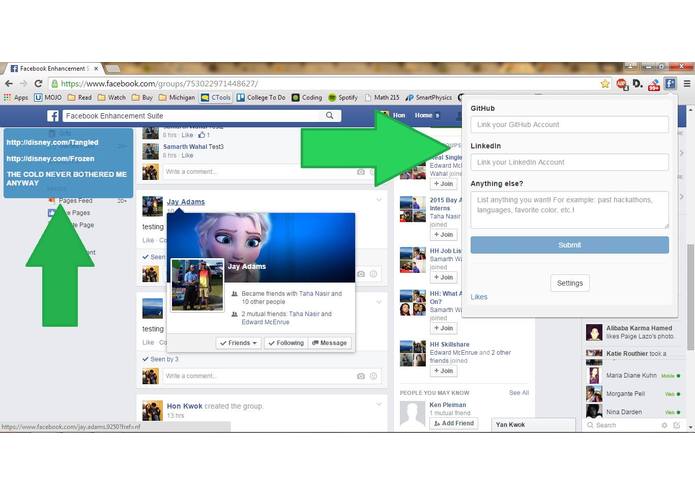Open the disney.com/Tangled link
This screenshot has height=494, width=695.
(x=52, y=143)
